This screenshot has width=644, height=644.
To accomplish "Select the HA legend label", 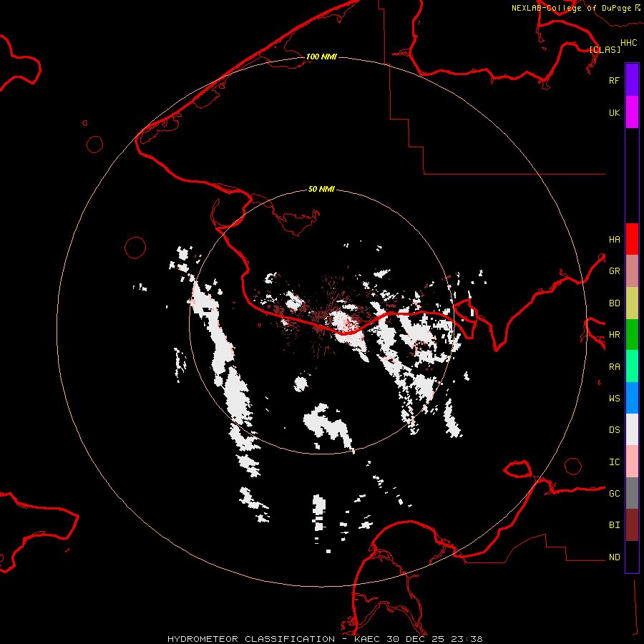I will (614, 239).
